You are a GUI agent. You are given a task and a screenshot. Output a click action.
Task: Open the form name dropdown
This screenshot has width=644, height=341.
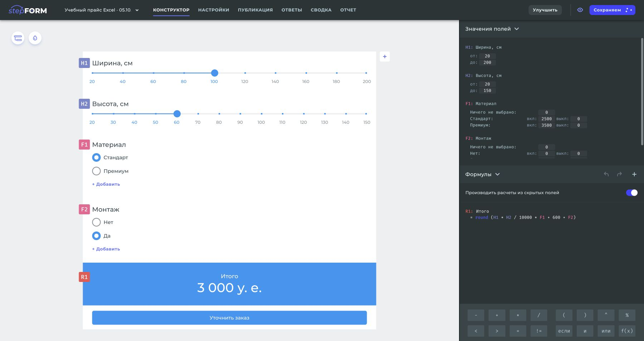click(x=102, y=10)
